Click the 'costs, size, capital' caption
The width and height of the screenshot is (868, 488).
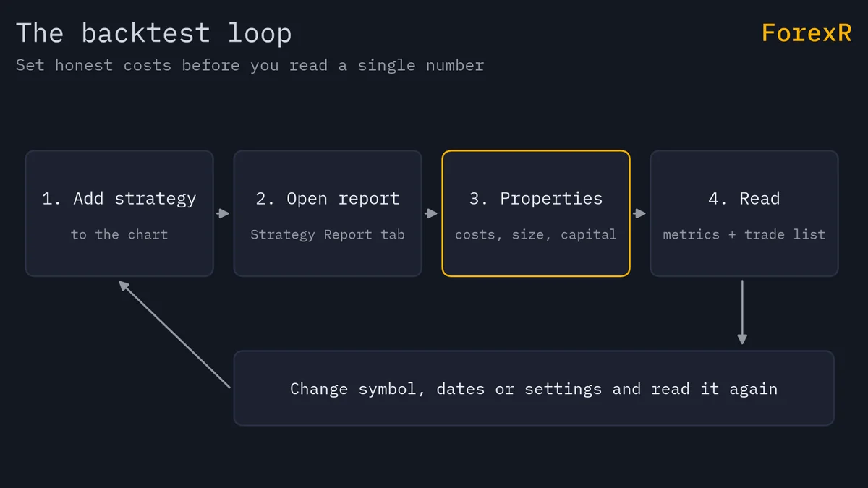coord(536,234)
